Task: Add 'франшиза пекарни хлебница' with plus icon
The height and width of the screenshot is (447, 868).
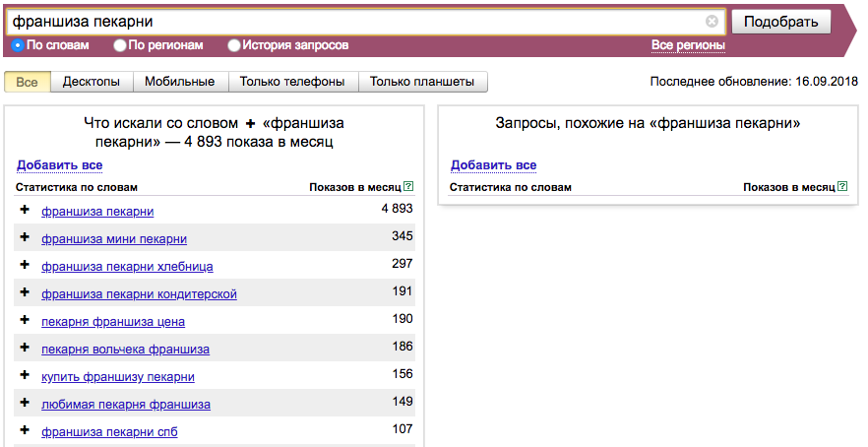Action: pos(25,265)
